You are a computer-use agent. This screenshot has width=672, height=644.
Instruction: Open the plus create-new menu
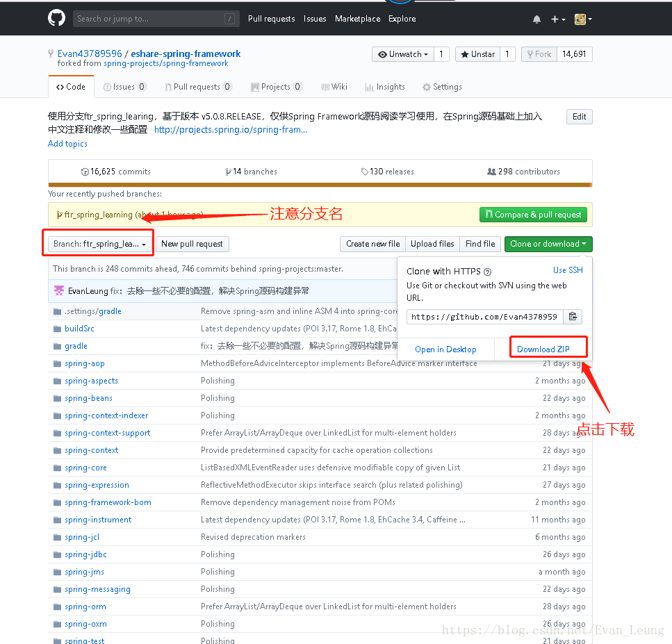(x=558, y=19)
